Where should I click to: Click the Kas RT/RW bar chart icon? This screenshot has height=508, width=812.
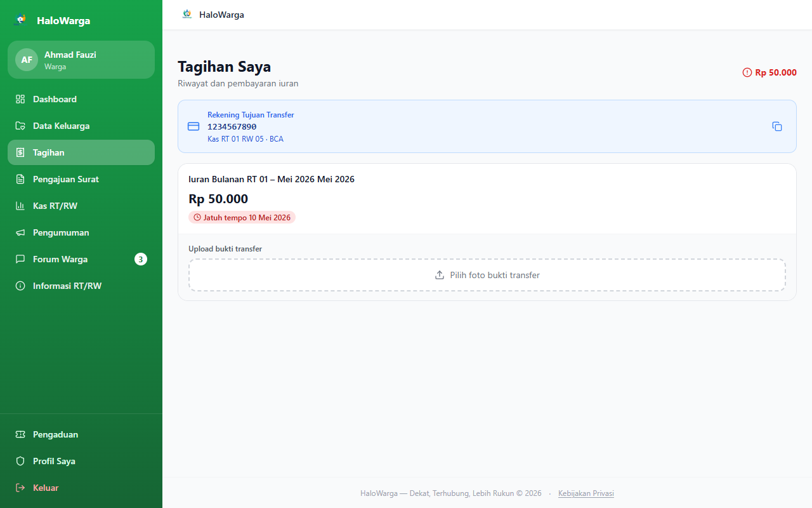pyautogui.click(x=20, y=206)
